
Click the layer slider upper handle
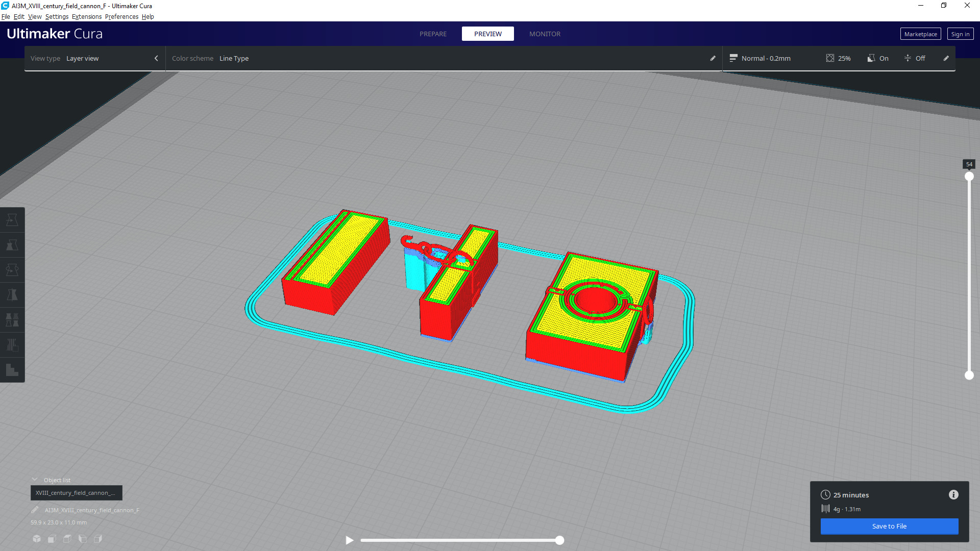coord(969,177)
